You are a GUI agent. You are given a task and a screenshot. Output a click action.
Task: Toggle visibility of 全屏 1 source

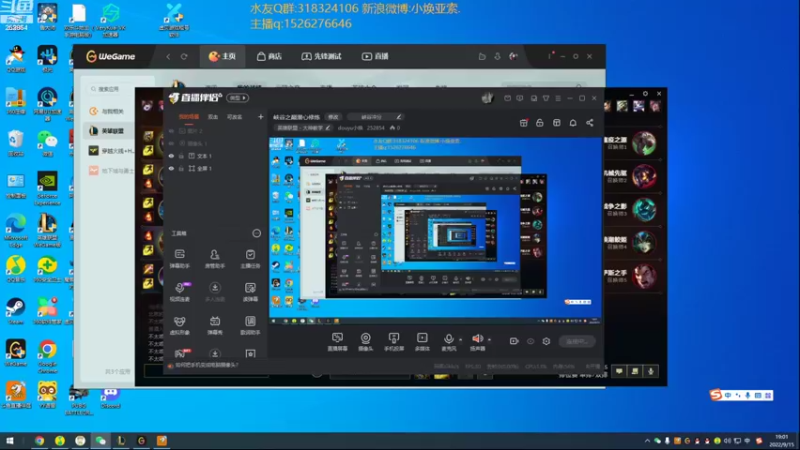coord(171,168)
